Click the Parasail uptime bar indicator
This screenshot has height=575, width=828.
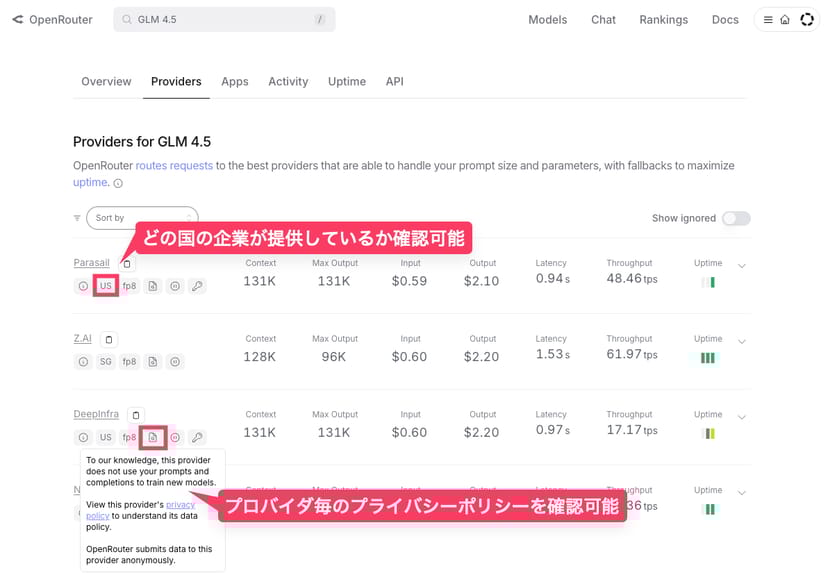coord(708,283)
